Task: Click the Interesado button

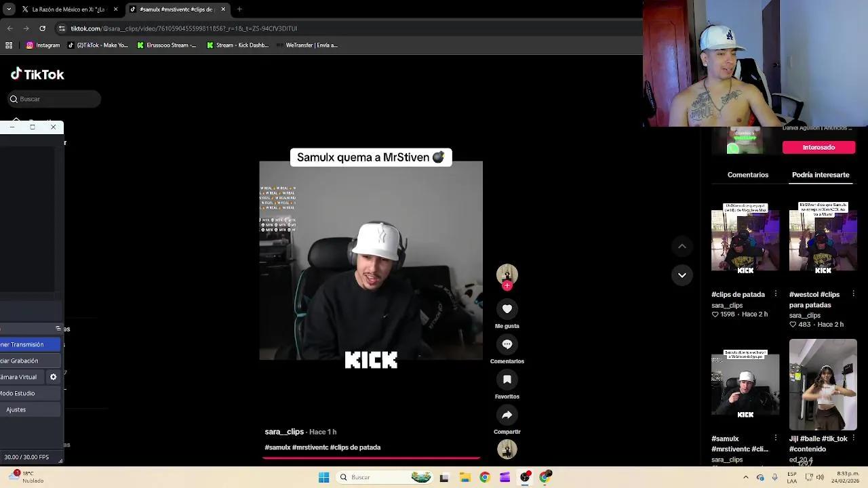Action: pyautogui.click(x=818, y=147)
